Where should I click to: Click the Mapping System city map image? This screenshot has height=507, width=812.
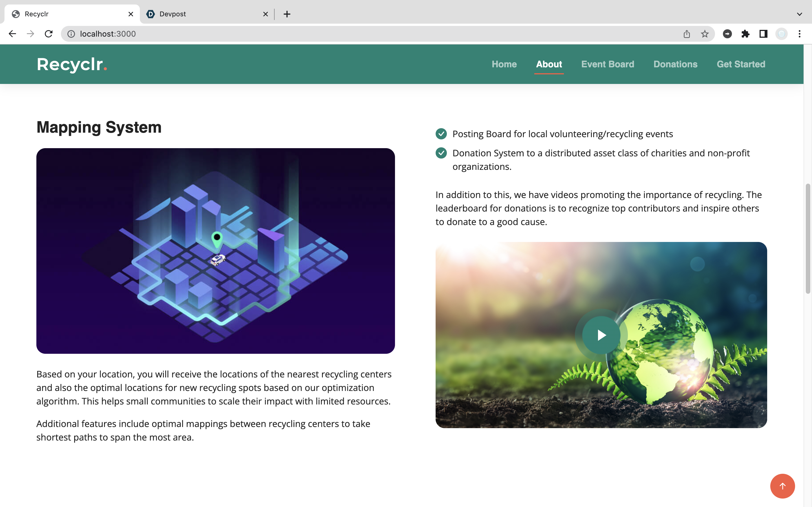click(215, 251)
